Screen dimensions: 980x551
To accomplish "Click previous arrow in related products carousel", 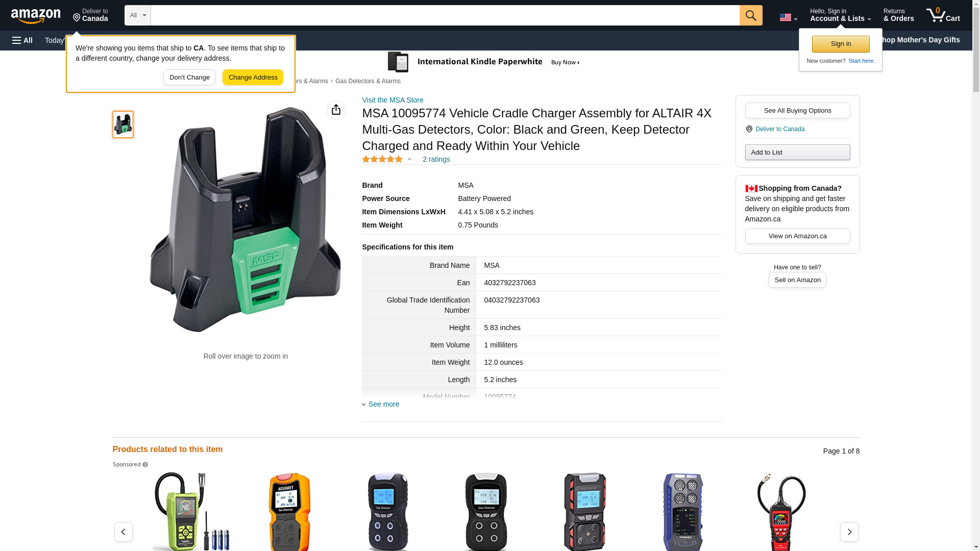I will point(124,532).
